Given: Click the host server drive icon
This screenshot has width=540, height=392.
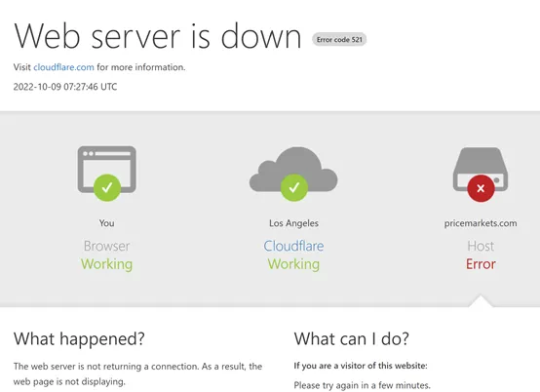Looking at the screenshot, I should coord(481,169).
